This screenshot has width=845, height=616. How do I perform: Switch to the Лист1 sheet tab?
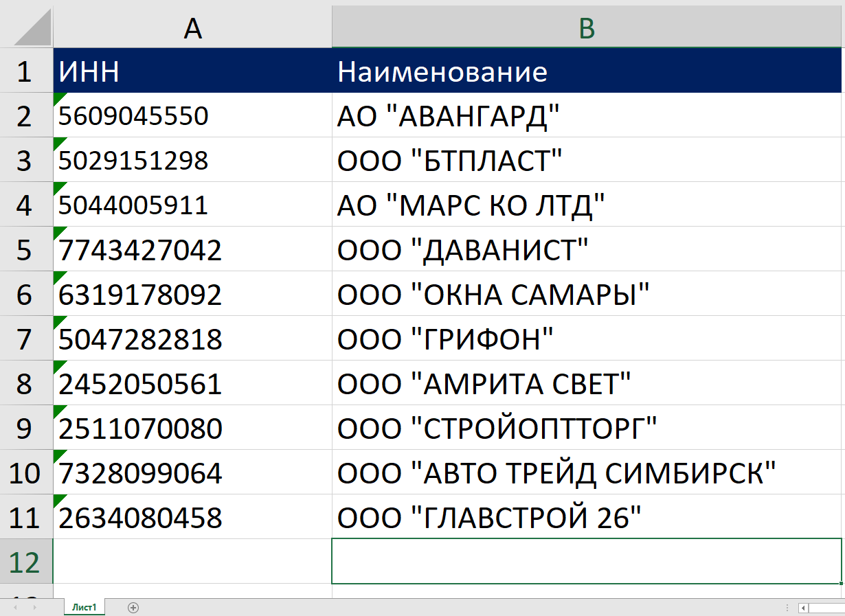(x=84, y=607)
